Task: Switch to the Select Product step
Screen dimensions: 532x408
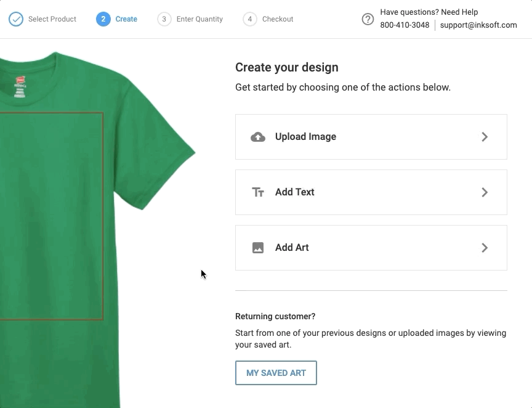Action: (x=52, y=19)
